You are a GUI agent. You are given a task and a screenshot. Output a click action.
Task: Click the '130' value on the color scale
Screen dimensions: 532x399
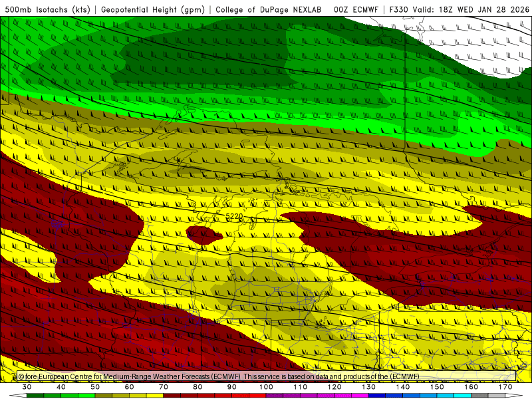coord(368,387)
